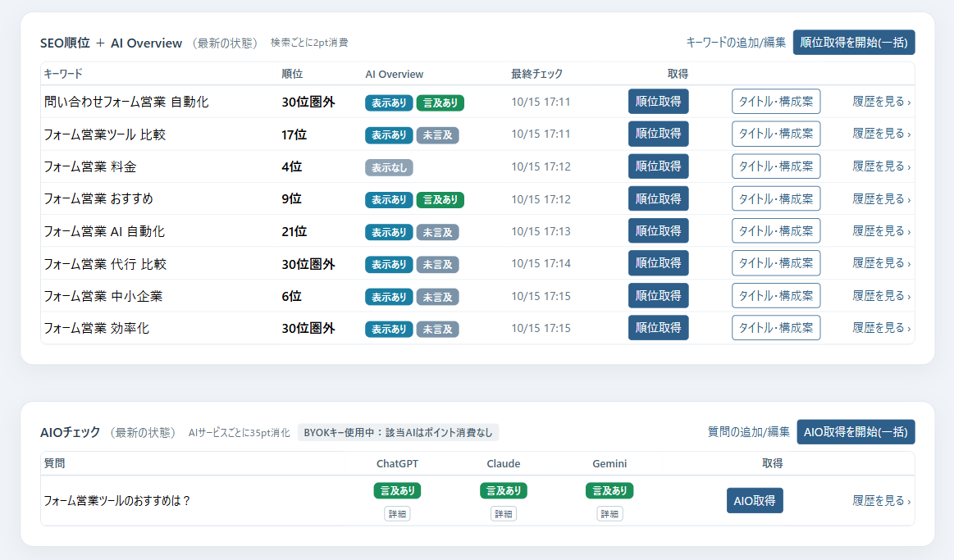The height and width of the screenshot is (560, 954).
Task: Open タイトル・構成案 for 問い合わせフォーム営業 自動化
Action: 776,102
